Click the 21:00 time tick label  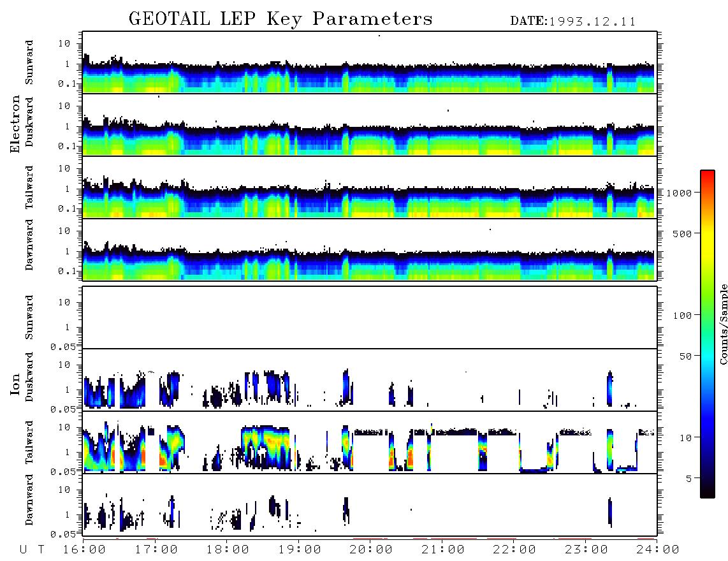tap(443, 550)
